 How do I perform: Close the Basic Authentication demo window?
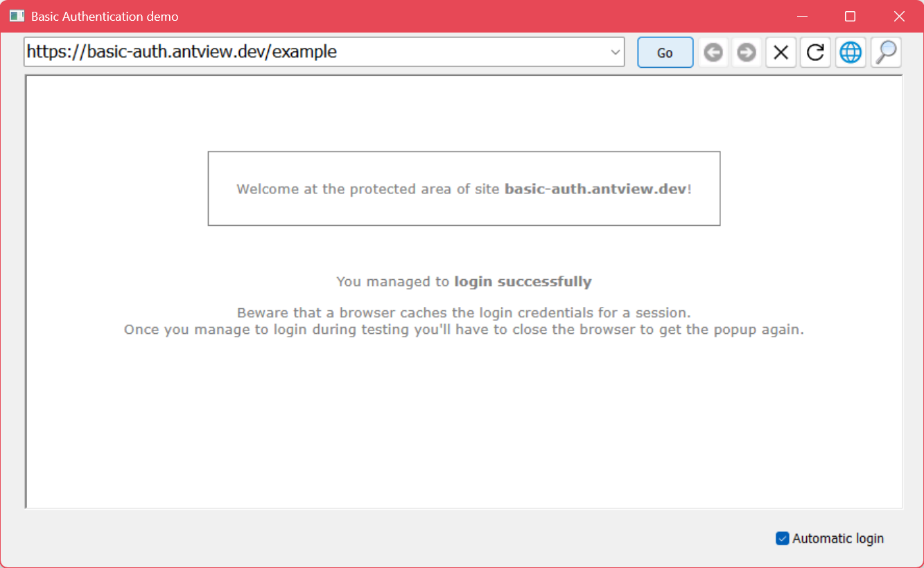[x=899, y=16]
